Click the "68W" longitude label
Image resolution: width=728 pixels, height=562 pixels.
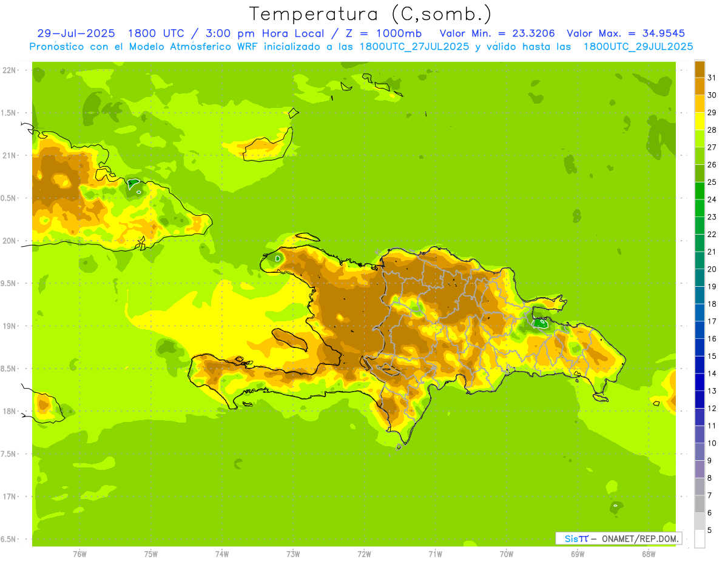649,554
